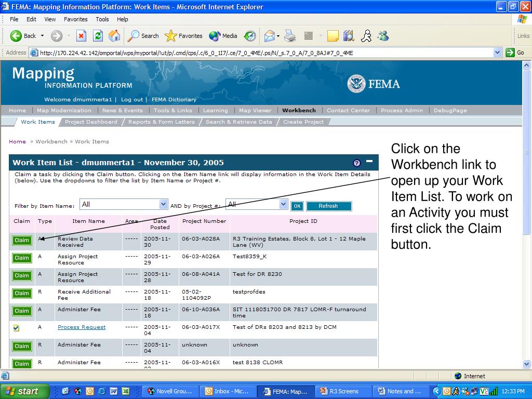This screenshot has height=399, width=532.
Task: Click the vertical scrollbar thumb
Action: tap(527, 152)
